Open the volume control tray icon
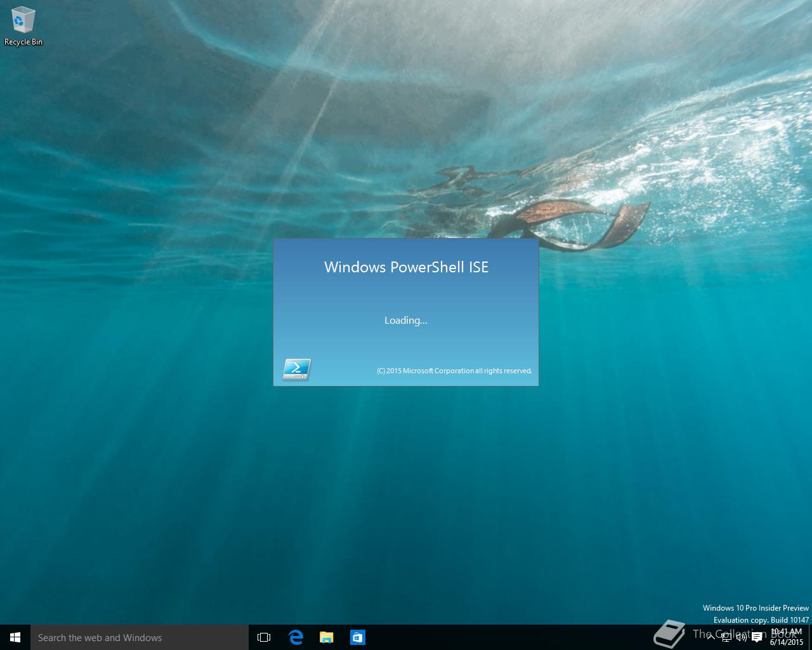This screenshot has width=812, height=650. (x=741, y=637)
